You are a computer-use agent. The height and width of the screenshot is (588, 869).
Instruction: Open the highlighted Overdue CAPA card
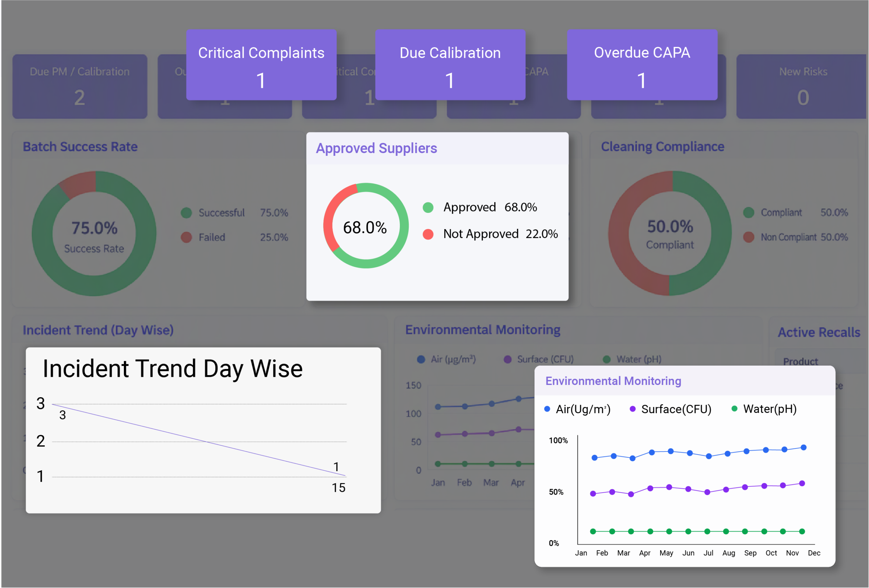642,65
